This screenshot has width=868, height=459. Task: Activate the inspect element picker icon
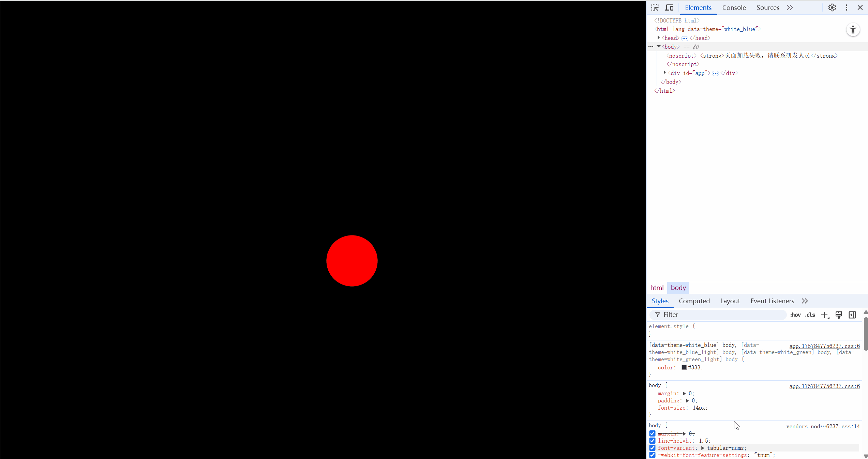click(x=655, y=7)
